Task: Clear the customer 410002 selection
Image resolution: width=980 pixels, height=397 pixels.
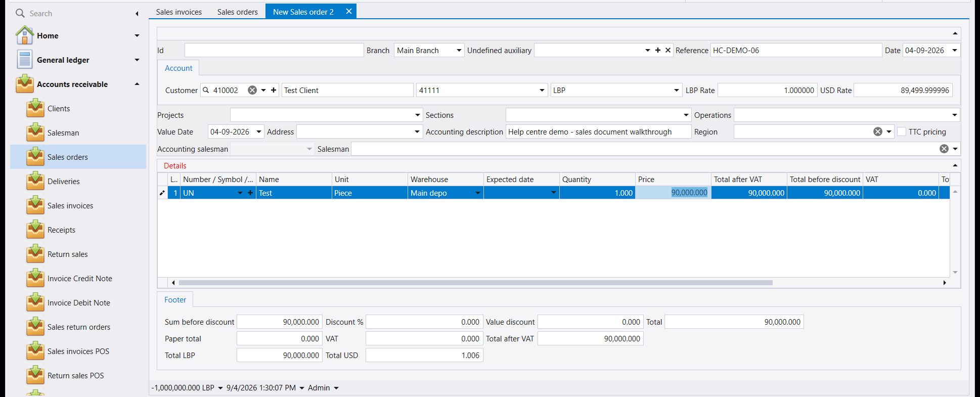Action: pos(252,90)
